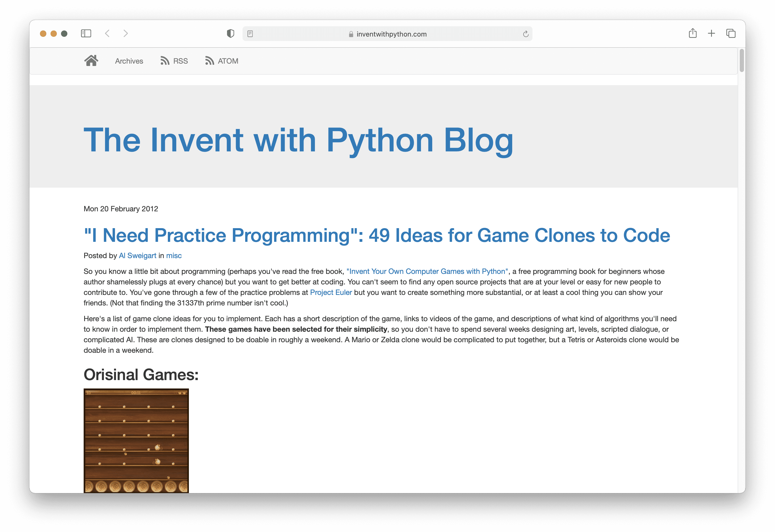Go back with the back arrow
Image resolution: width=775 pixels, height=532 pixels.
107,33
